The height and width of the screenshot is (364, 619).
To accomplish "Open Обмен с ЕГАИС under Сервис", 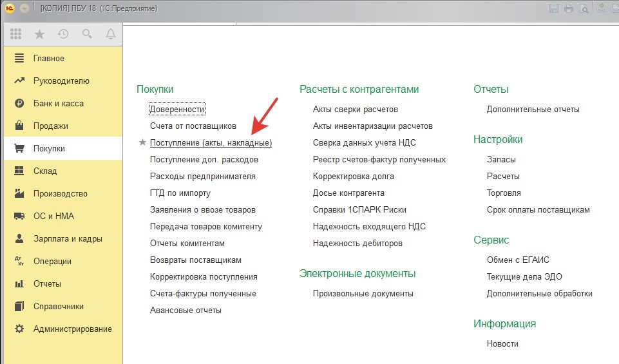I will click(518, 260).
